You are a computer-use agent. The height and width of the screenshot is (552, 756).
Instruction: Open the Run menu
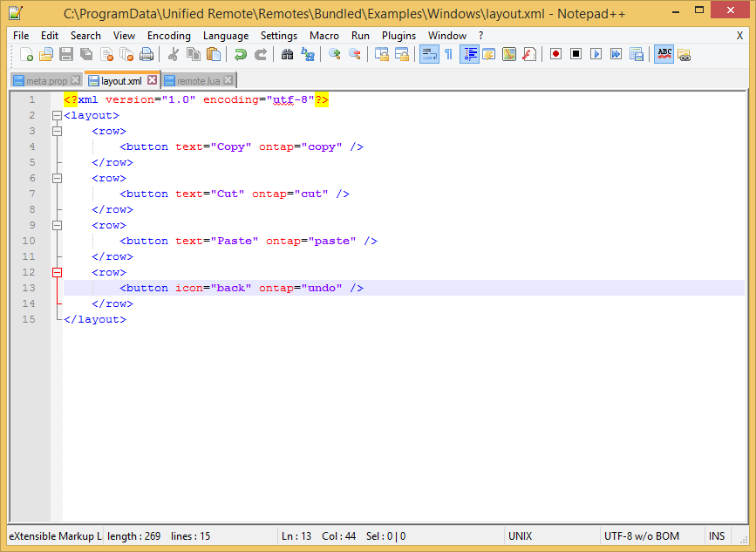coord(360,36)
